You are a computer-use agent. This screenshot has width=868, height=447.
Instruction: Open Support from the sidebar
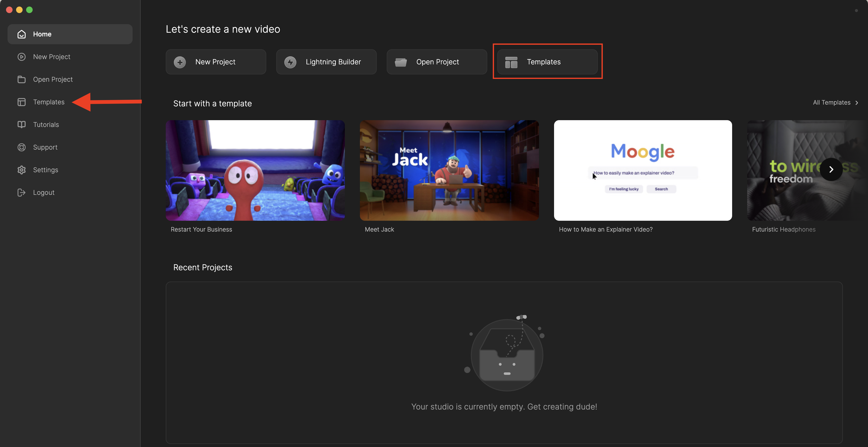70,147
